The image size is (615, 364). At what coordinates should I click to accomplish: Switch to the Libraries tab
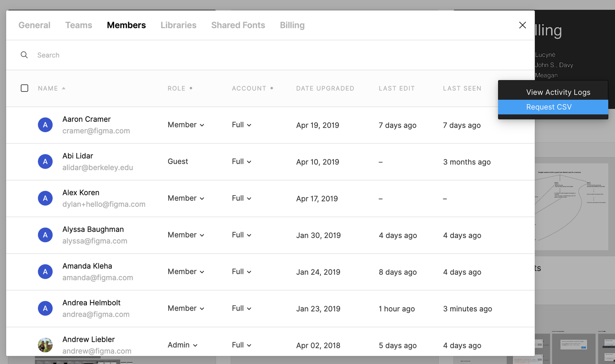click(x=178, y=25)
